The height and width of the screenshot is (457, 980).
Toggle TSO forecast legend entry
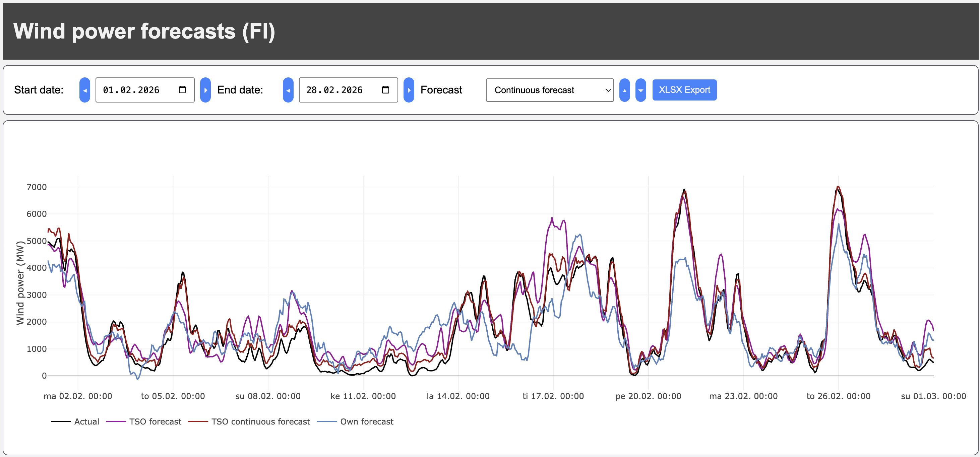pos(155,421)
